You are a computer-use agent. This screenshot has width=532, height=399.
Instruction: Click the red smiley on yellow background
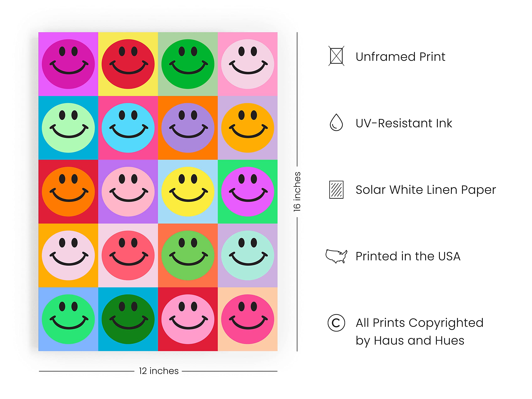128,64
